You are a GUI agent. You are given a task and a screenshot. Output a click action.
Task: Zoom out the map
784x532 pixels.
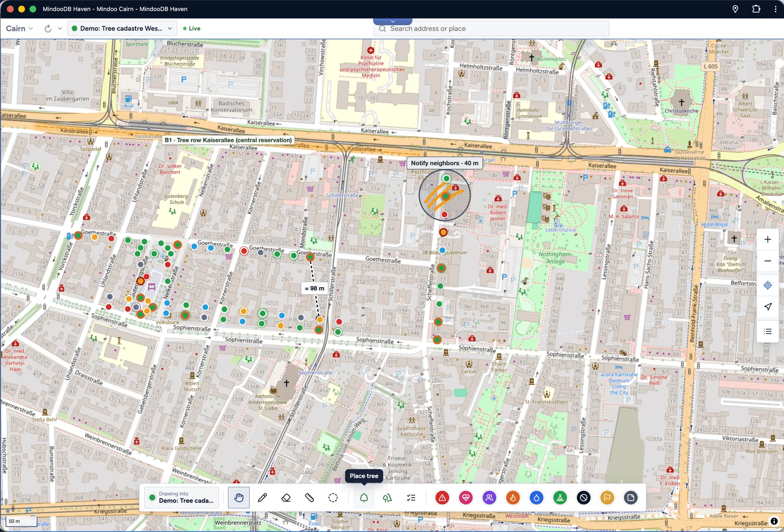768,261
